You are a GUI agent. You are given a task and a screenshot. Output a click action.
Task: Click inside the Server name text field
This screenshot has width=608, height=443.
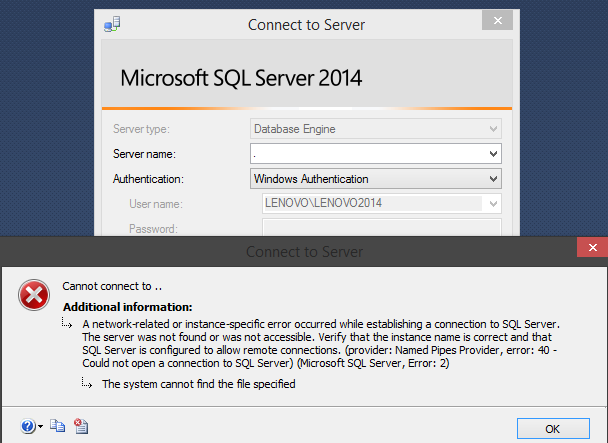pyautogui.click(x=367, y=154)
